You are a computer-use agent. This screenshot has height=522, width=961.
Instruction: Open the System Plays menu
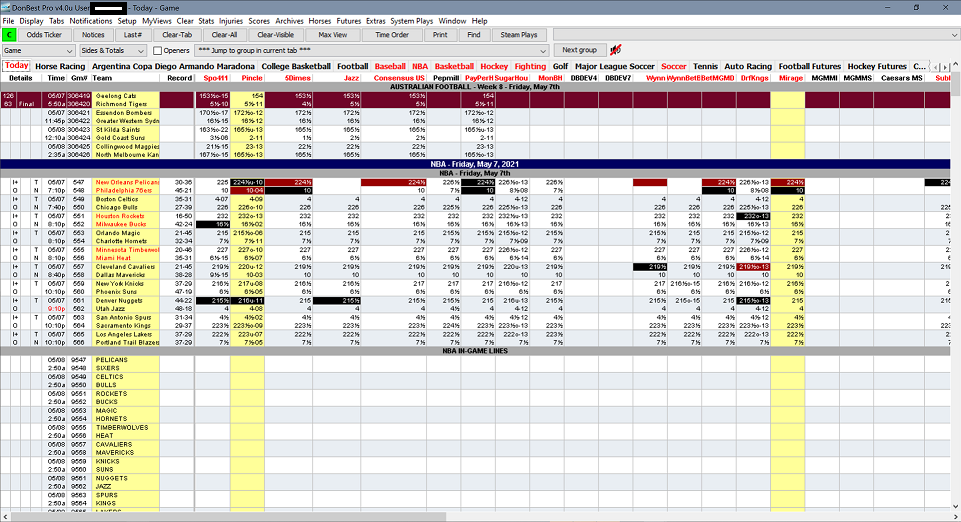click(411, 21)
